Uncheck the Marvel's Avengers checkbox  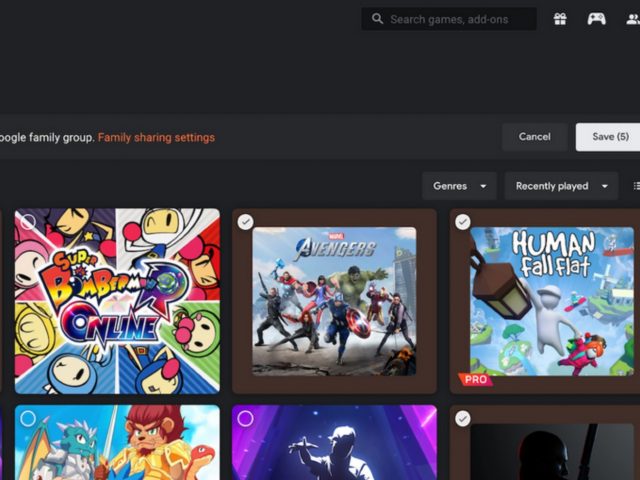point(246,222)
